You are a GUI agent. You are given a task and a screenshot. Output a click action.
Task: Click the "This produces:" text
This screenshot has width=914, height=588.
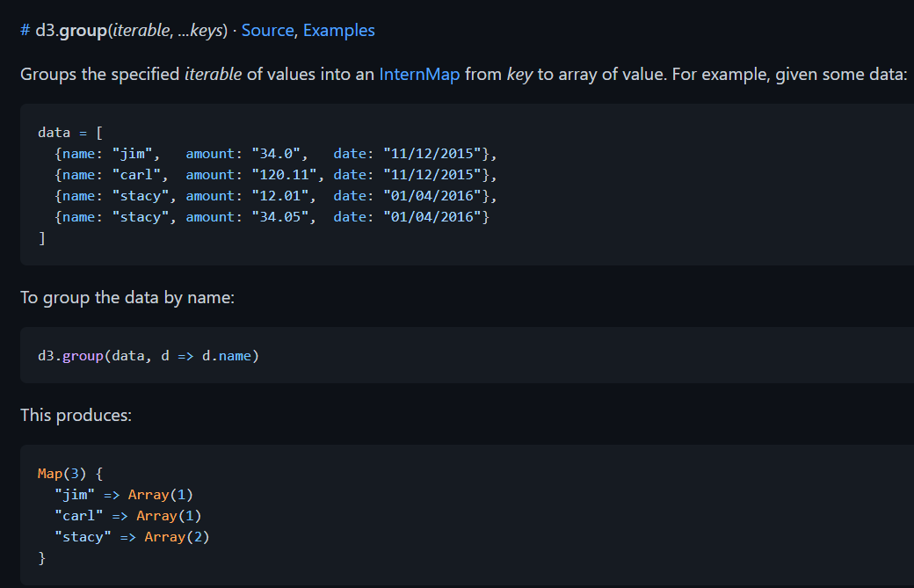click(76, 415)
